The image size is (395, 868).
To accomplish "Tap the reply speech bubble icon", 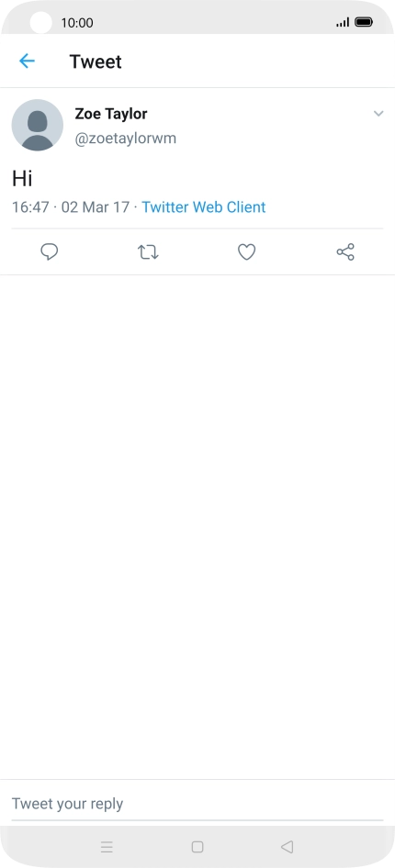I will 50,252.
